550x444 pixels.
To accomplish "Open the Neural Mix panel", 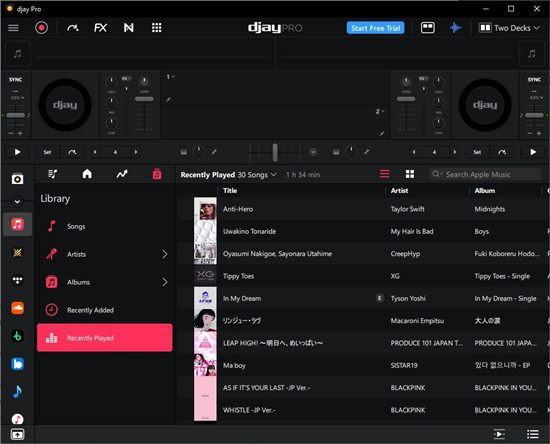I will tap(128, 28).
